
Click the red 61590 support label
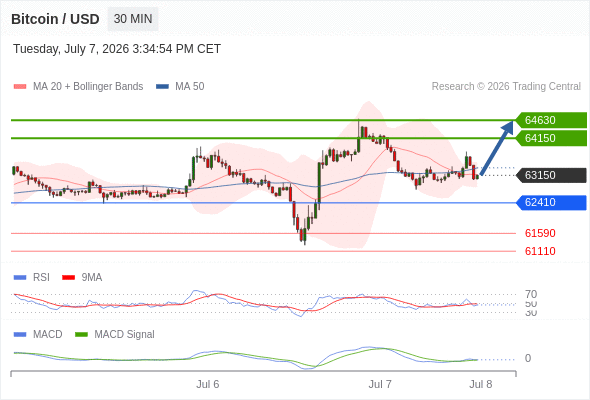pos(540,233)
